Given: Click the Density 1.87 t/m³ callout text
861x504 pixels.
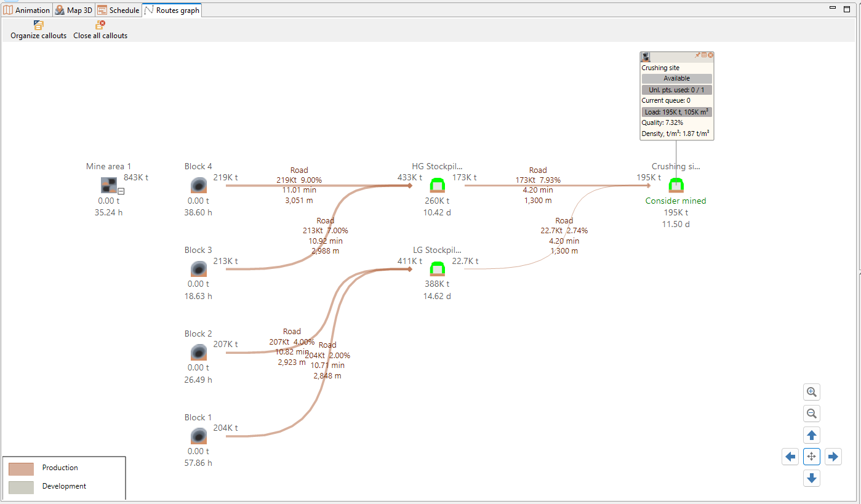Looking at the screenshot, I should point(677,134).
